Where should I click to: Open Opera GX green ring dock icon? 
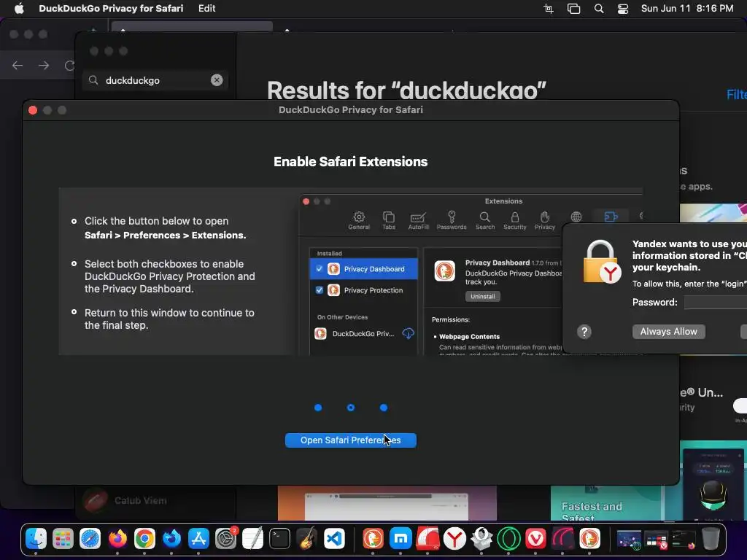coord(508,539)
